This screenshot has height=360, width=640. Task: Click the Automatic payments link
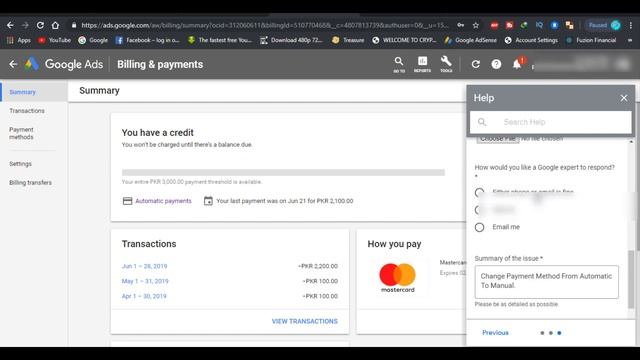(x=163, y=201)
